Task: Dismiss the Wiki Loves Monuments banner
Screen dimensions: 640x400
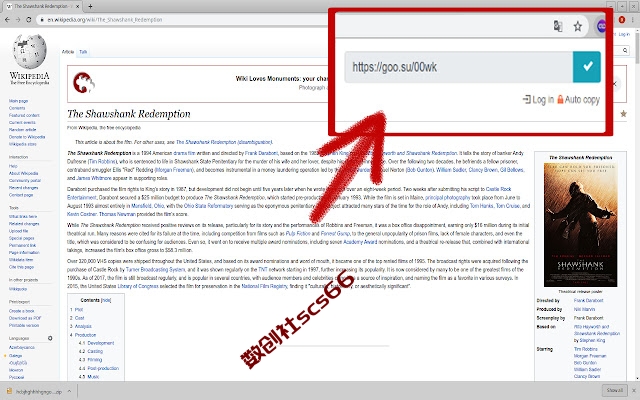Action: tap(615, 84)
